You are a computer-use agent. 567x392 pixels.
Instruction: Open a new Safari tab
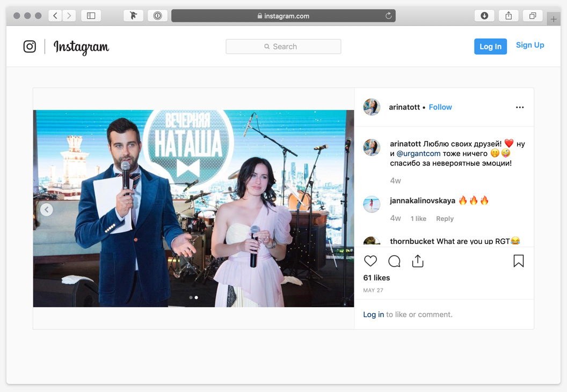point(554,19)
